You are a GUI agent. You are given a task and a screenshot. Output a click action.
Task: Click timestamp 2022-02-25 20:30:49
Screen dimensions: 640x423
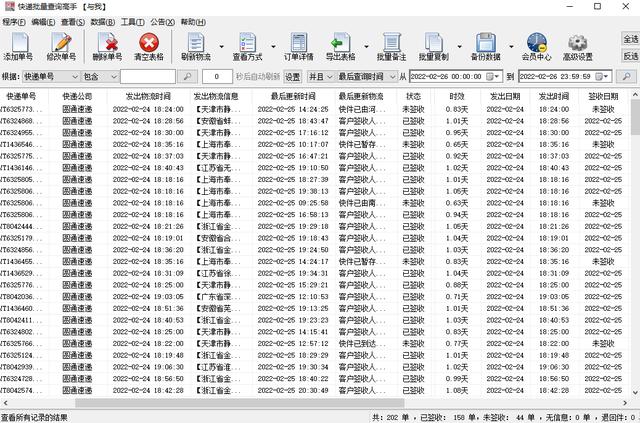point(293,391)
